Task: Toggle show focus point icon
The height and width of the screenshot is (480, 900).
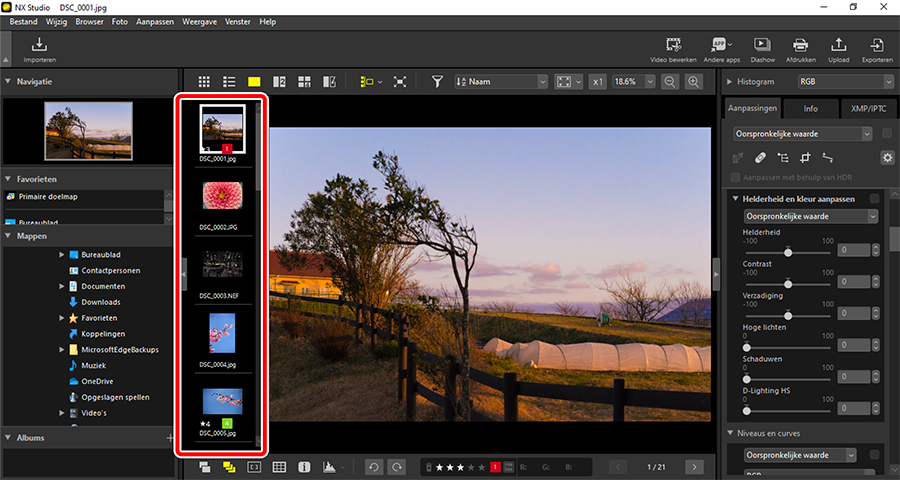Action: coord(254,467)
